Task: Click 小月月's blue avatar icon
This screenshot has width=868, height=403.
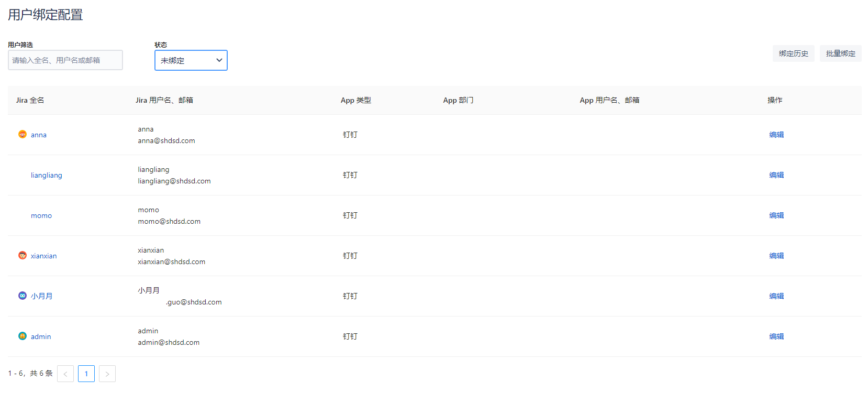Action: pos(23,296)
